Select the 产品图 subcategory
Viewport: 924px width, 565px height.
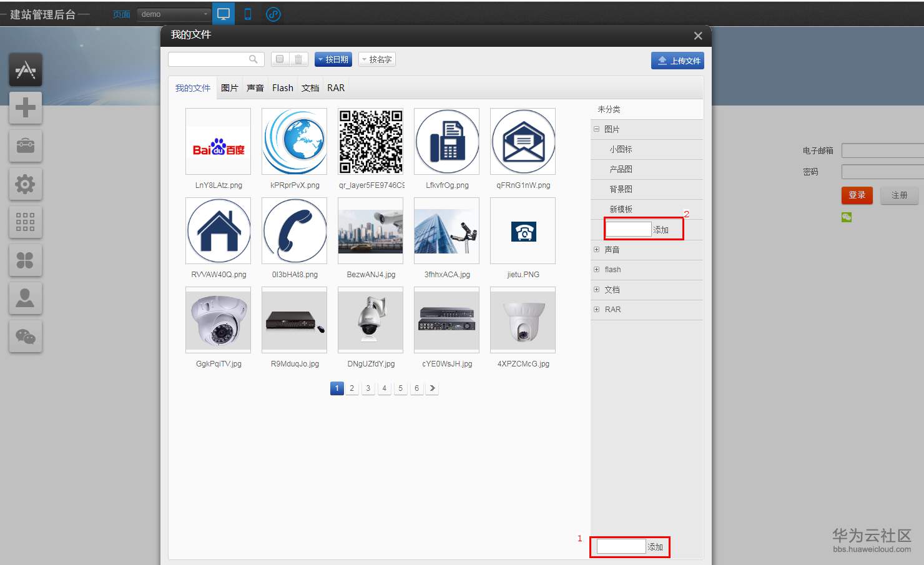647,169
